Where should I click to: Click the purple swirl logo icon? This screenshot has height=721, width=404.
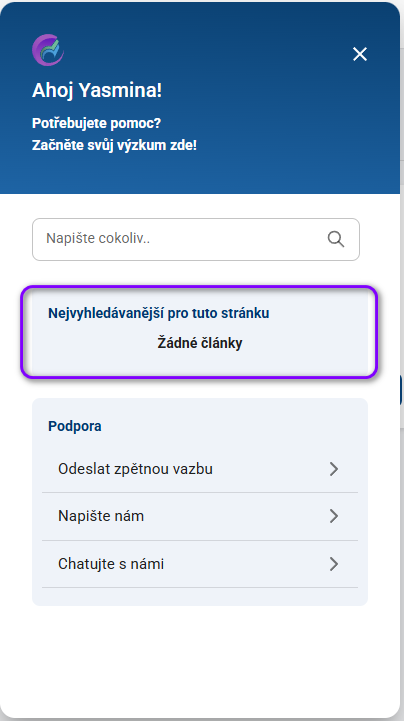(48, 50)
